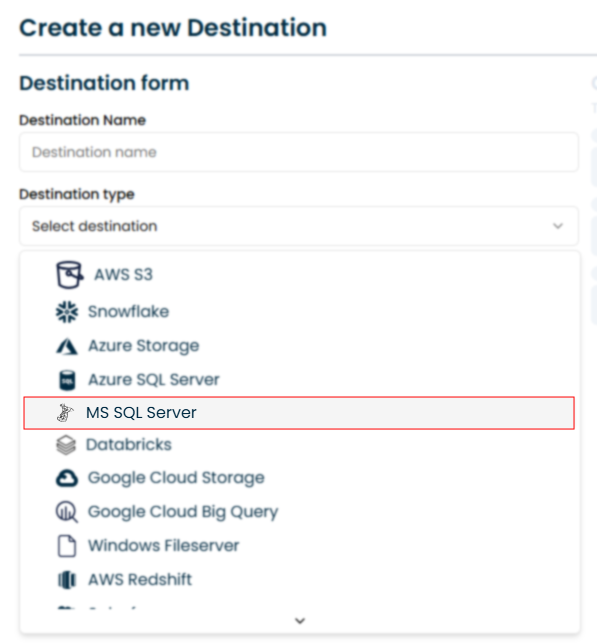Click the Databricks stacked layers icon
Screen dimensions: 597x644
click(66, 445)
